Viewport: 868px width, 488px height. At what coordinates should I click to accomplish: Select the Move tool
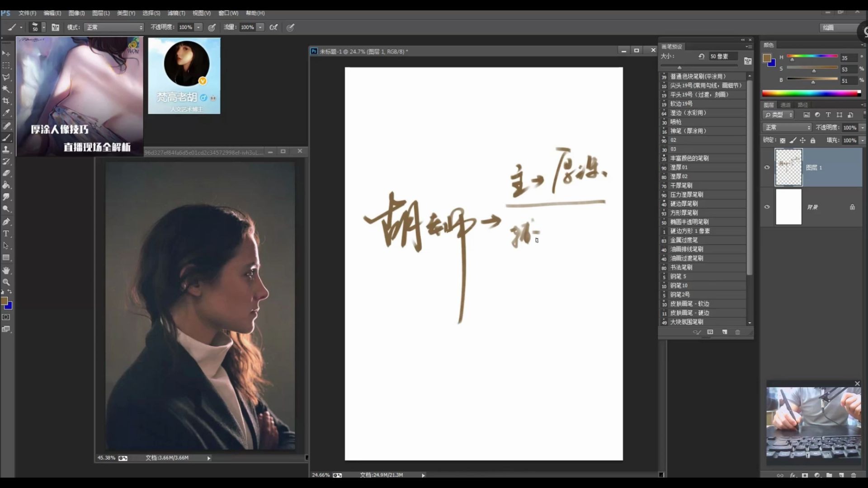coord(6,53)
